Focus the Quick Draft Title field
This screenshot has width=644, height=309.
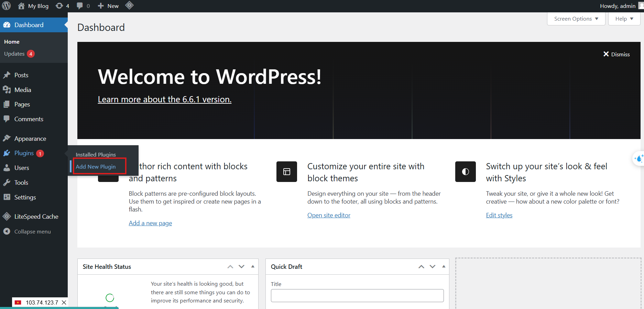tap(357, 296)
